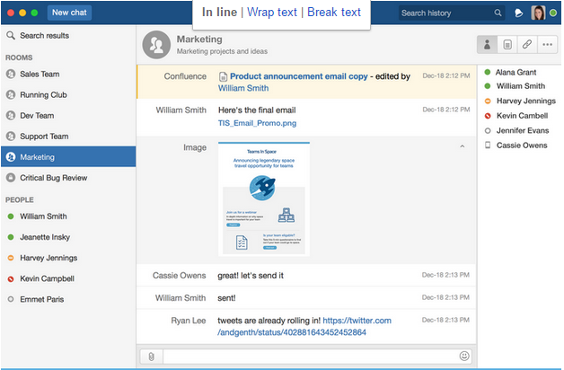
Task: Show the room members panel icon
Action: pyautogui.click(x=487, y=45)
